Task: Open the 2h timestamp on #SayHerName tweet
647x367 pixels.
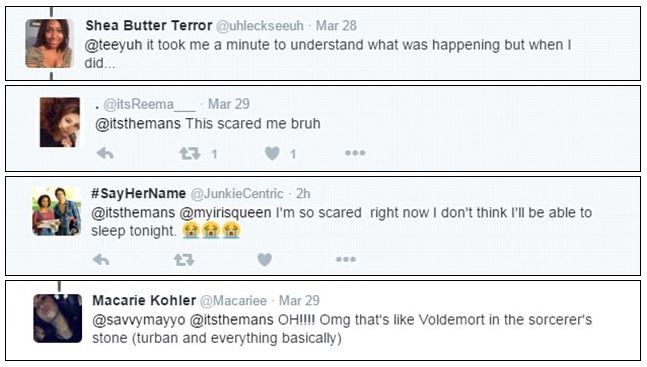Action: (x=303, y=194)
